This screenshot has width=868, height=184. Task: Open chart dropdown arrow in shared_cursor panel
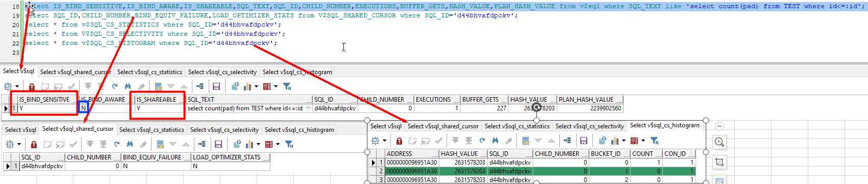point(258,144)
